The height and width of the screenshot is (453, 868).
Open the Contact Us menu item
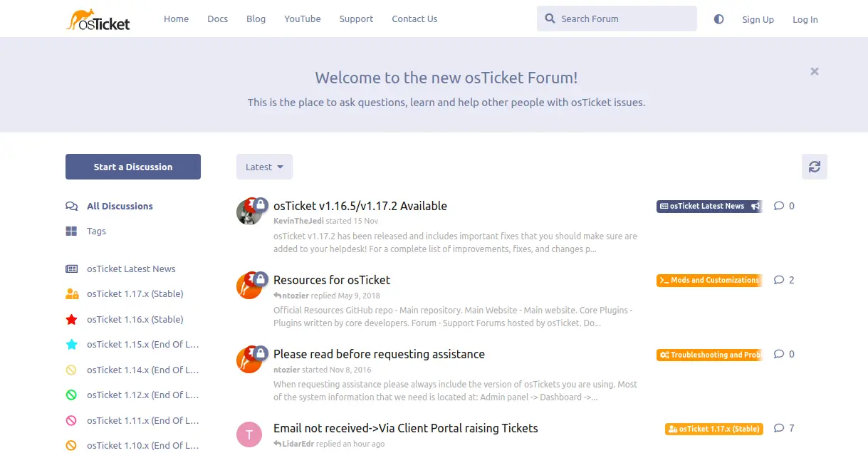pyautogui.click(x=414, y=19)
